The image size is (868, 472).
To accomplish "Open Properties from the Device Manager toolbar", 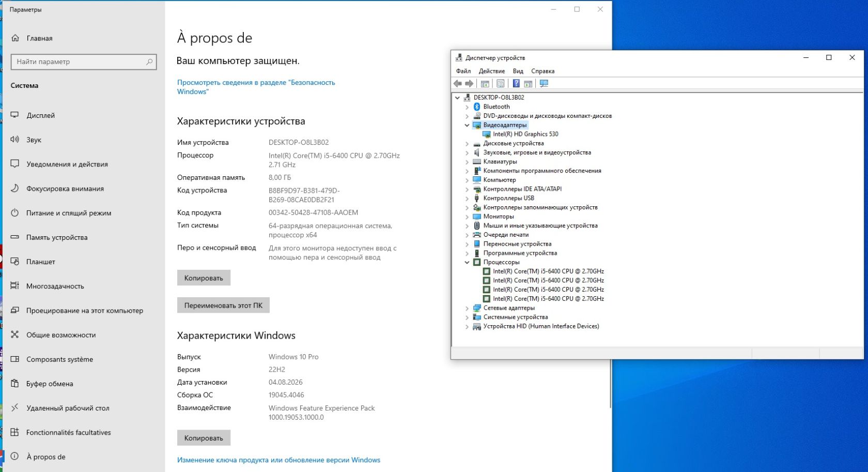I will [x=500, y=84].
